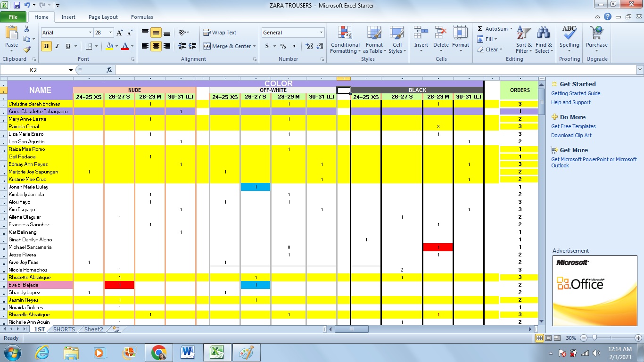Align cell text to the left

pos(145,46)
